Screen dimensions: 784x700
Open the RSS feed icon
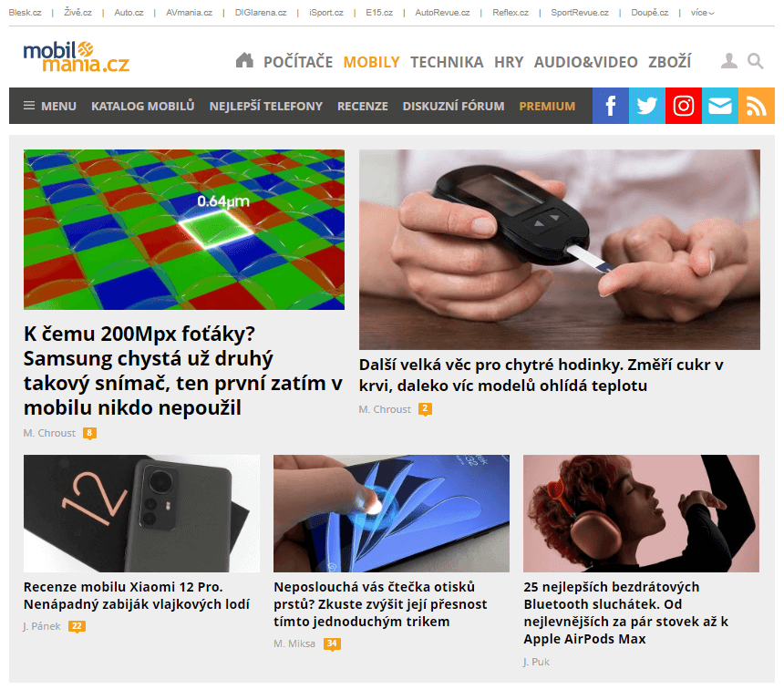pyautogui.click(x=757, y=106)
